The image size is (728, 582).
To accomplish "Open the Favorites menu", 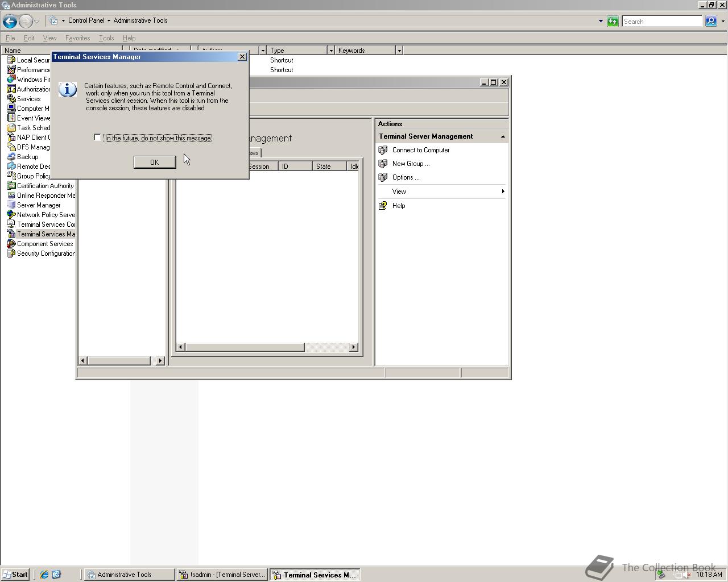I will click(77, 38).
